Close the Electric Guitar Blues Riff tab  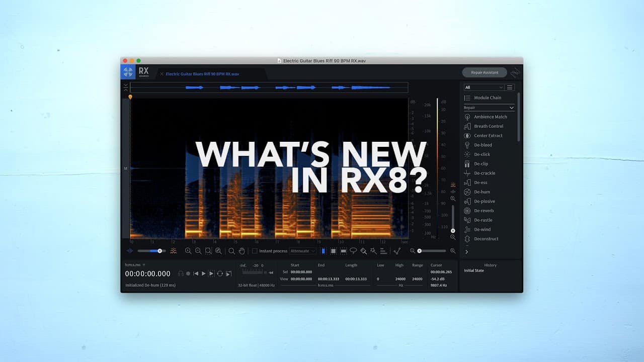(x=162, y=74)
